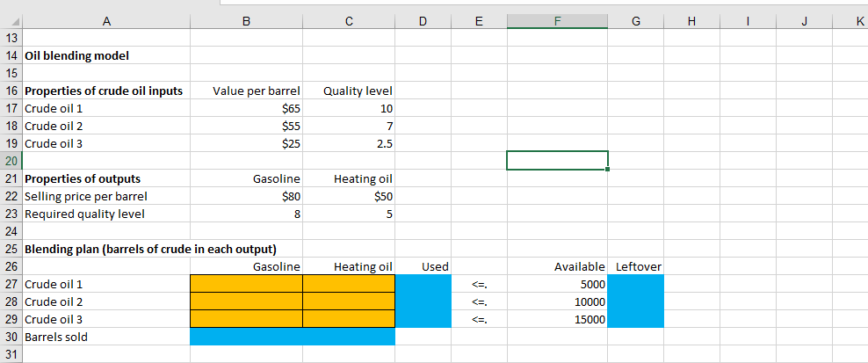Select column B header
This screenshot has height=363, width=868.
pyautogui.click(x=246, y=22)
